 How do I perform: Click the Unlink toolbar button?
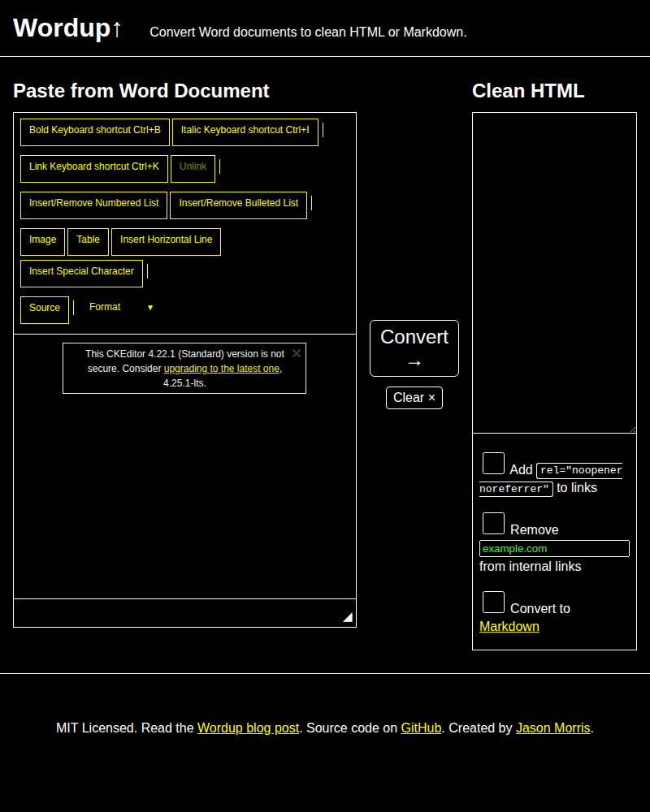click(x=193, y=168)
